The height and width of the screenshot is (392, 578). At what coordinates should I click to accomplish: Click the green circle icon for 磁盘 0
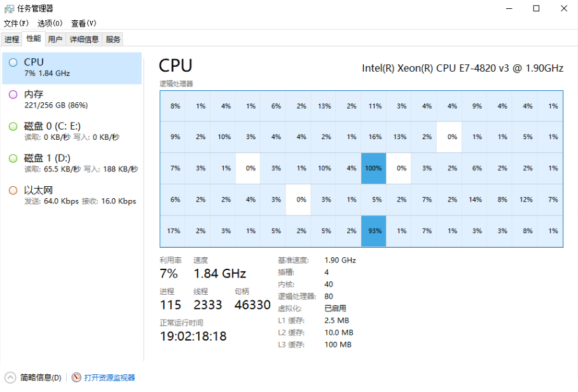tap(13, 126)
